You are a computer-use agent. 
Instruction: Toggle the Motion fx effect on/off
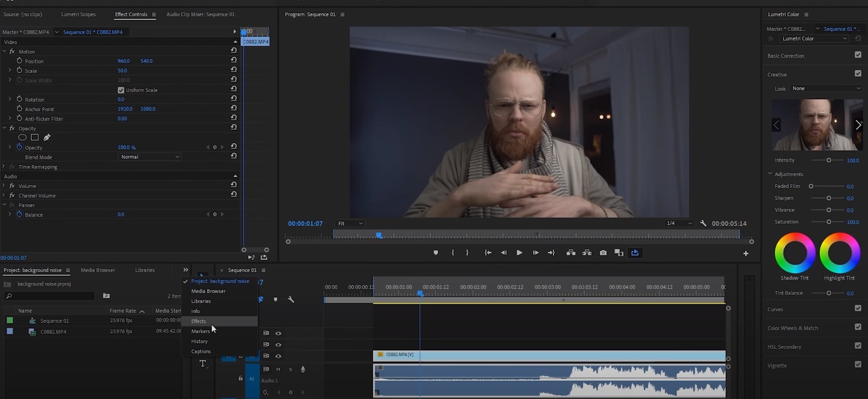coord(12,52)
